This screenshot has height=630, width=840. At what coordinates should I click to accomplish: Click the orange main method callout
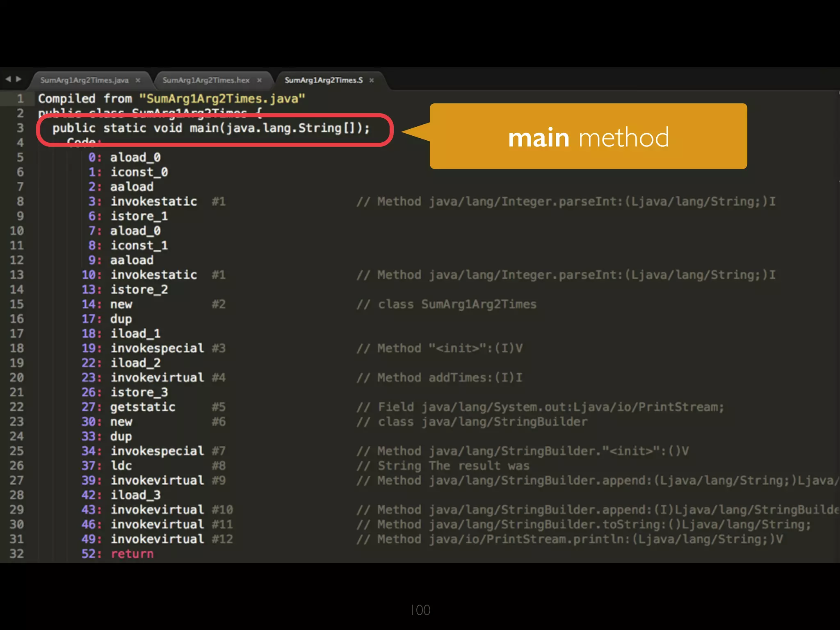coord(588,137)
